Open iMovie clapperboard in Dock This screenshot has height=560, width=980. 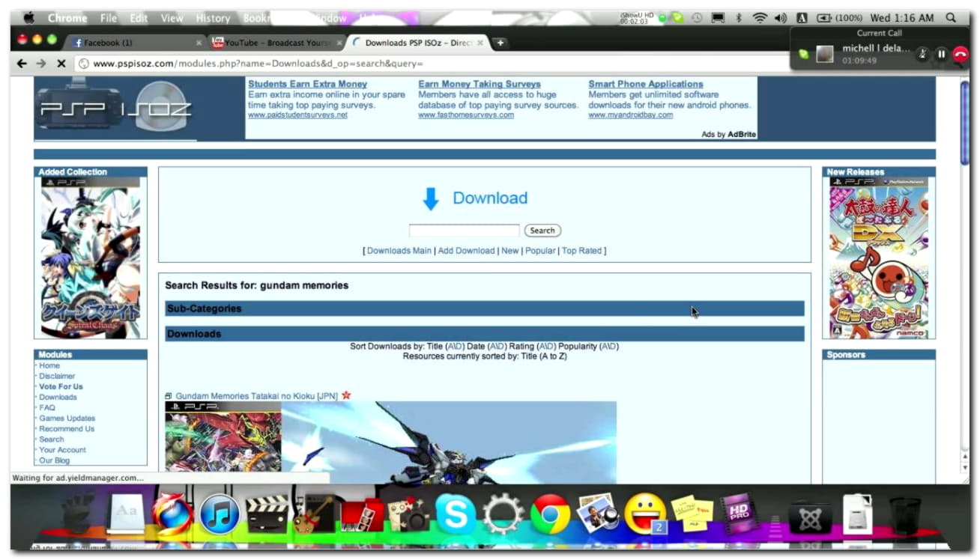pos(267,514)
